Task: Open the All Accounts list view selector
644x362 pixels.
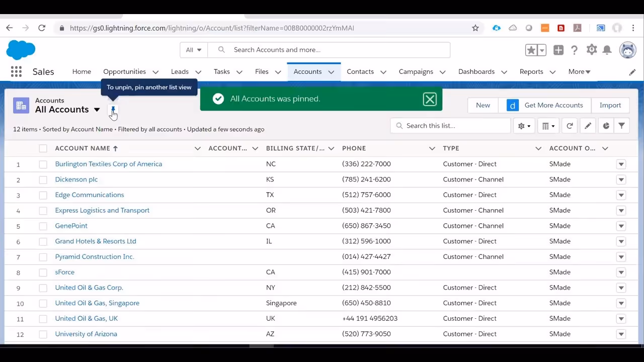Action: 97,110
